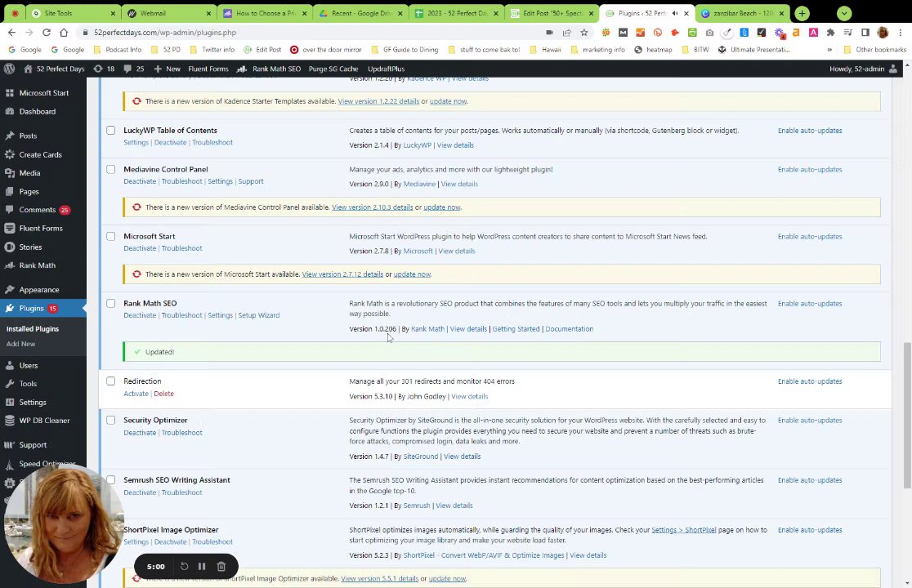Switch to the zanzibar Beach browser tab
The height and width of the screenshot is (588, 912).
pos(743,13)
